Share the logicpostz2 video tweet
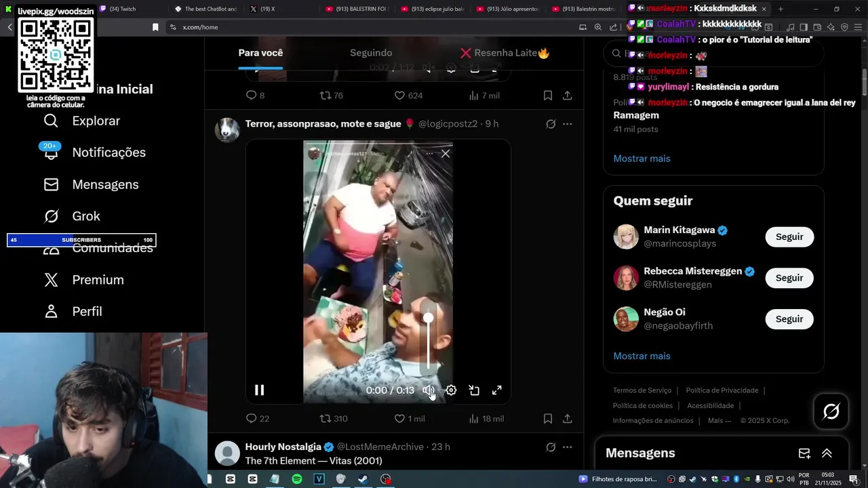 568,419
